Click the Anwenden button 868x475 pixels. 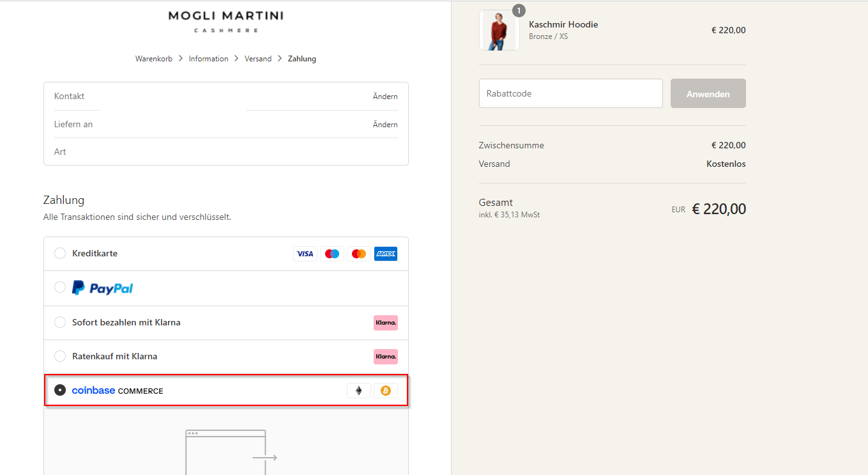tap(708, 93)
